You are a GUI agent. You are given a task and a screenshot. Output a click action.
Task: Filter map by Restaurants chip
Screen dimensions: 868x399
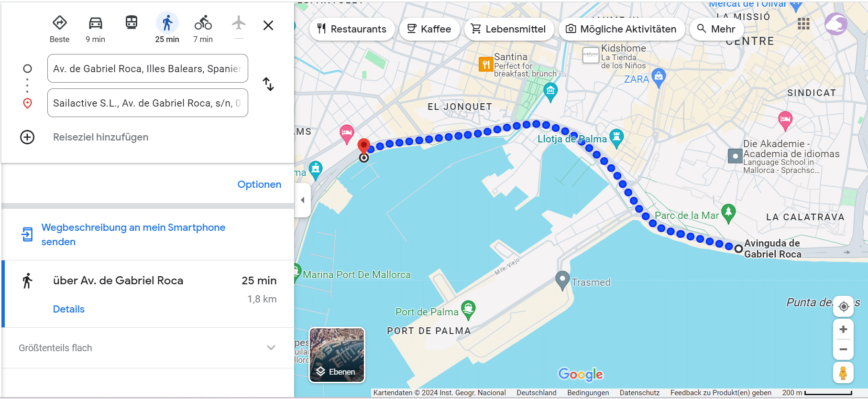pos(352,29)
